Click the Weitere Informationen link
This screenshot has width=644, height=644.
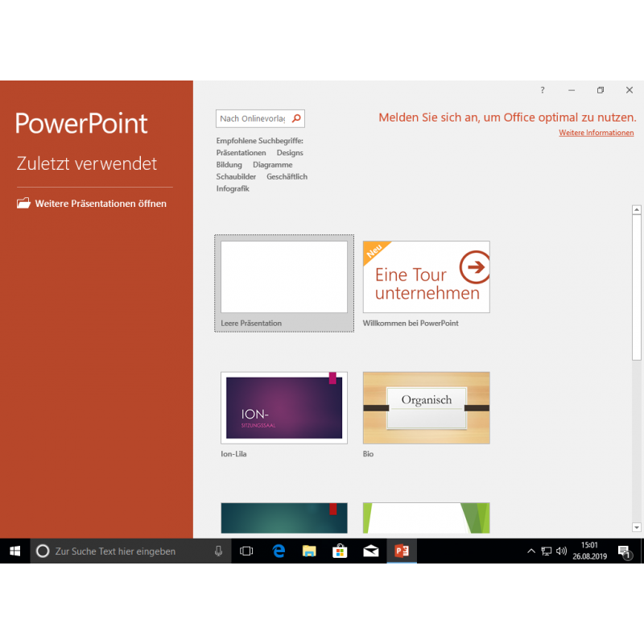click(596, 133)
